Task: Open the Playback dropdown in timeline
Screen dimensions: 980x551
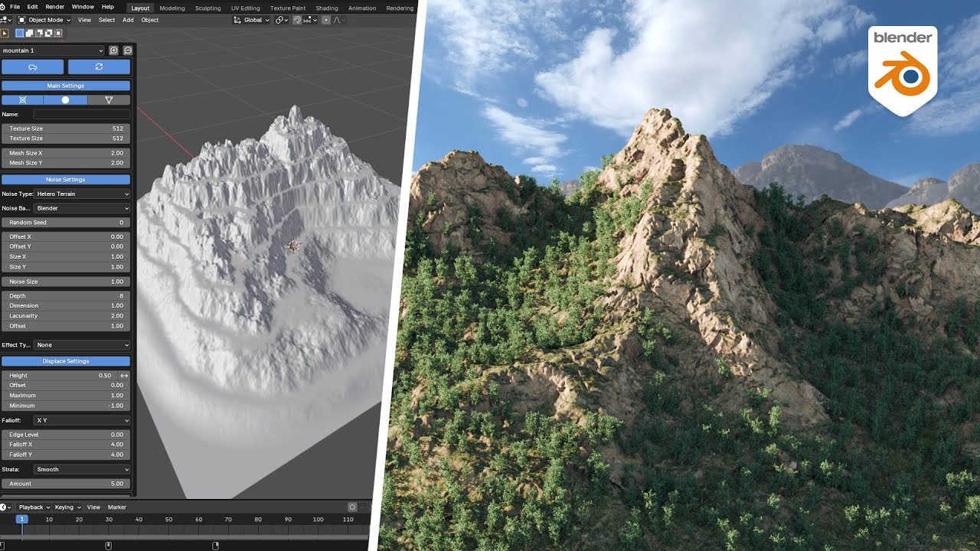Action: point(34,507)
